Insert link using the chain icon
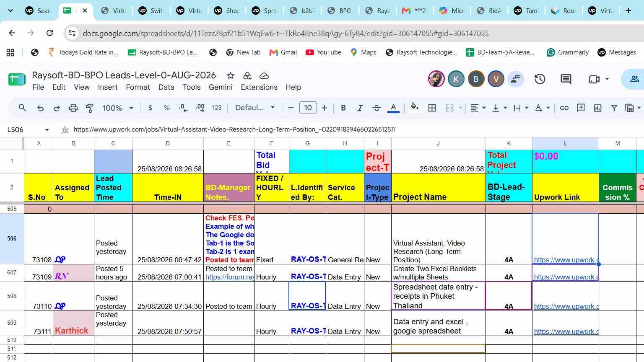 coord(564,108)
